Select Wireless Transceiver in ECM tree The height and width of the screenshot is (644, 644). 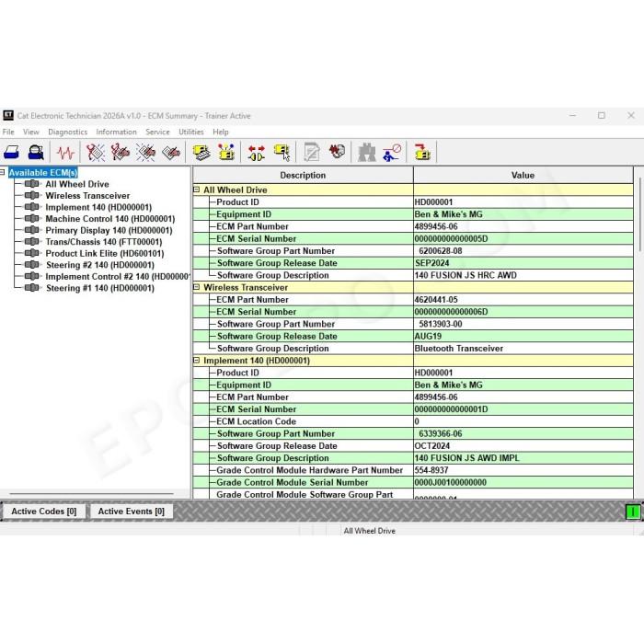click(87, 195)
